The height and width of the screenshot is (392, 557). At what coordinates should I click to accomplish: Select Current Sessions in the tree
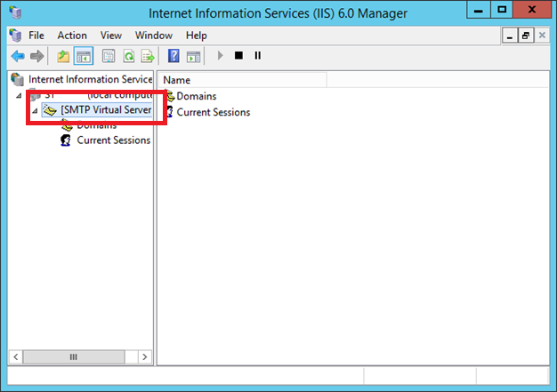[114, 140]
